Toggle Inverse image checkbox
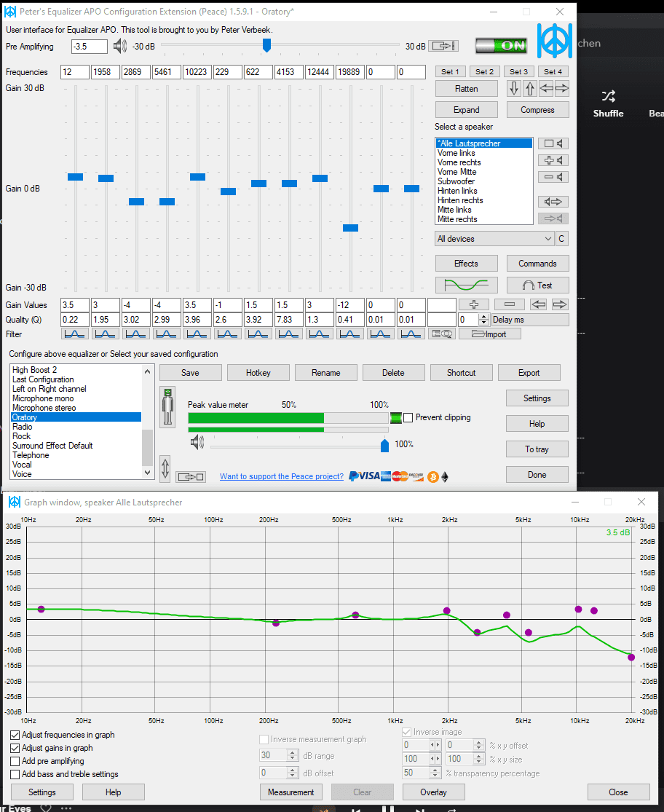Screen dimensions: 664x812 point(407,732)
